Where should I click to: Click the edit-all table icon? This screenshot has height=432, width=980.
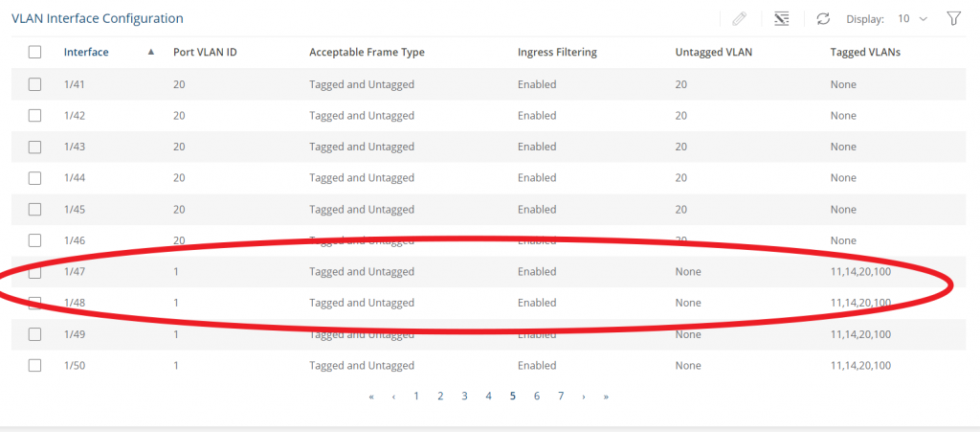coord(781,19)
